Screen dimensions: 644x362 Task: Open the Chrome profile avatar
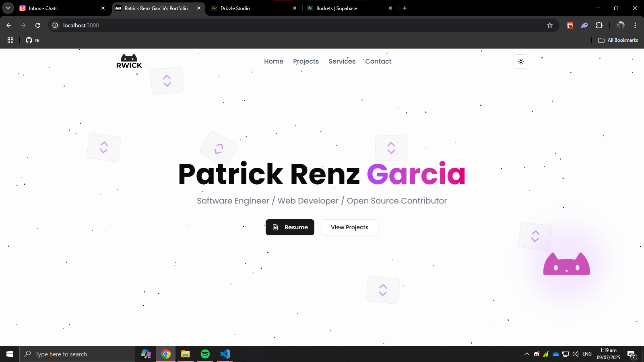[621, 25]
